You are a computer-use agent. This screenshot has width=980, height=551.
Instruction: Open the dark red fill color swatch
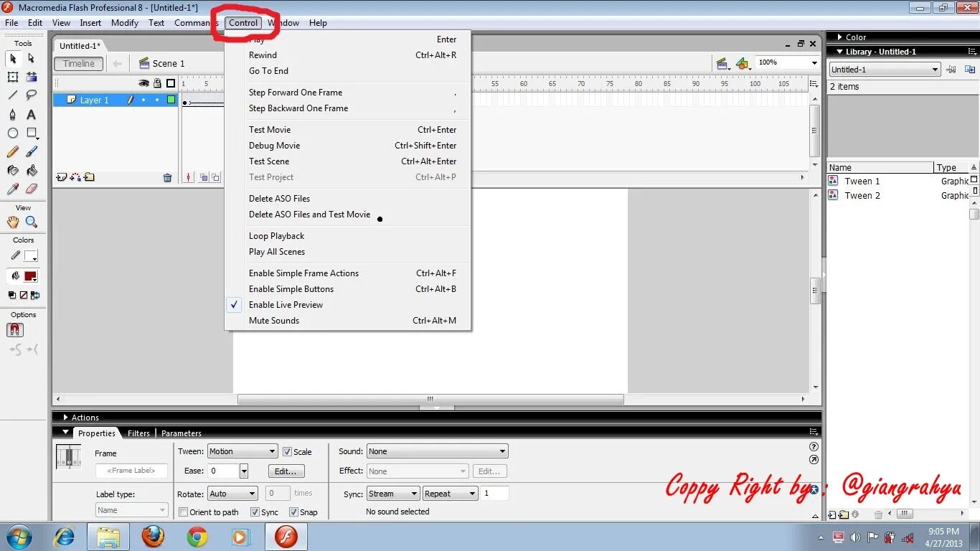coord(31,276)
